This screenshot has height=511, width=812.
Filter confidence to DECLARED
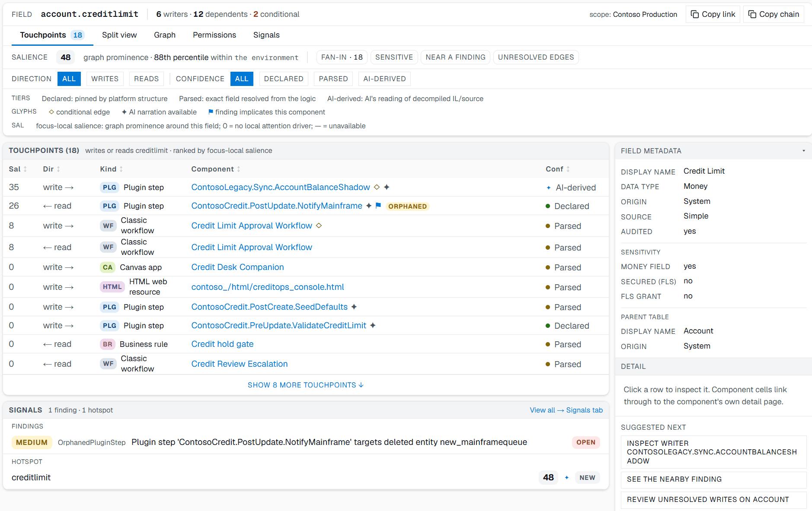(284, 79)
